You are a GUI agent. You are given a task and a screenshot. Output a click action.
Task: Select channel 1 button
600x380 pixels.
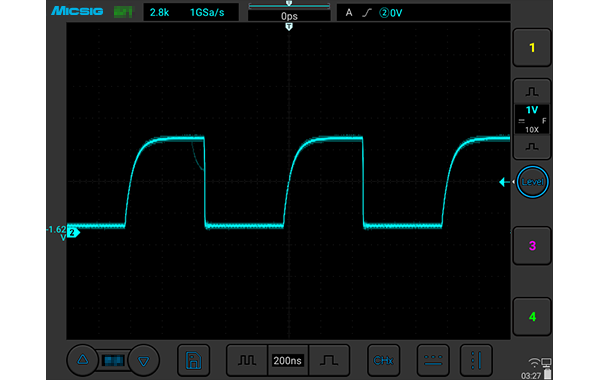tap(532, 48)
